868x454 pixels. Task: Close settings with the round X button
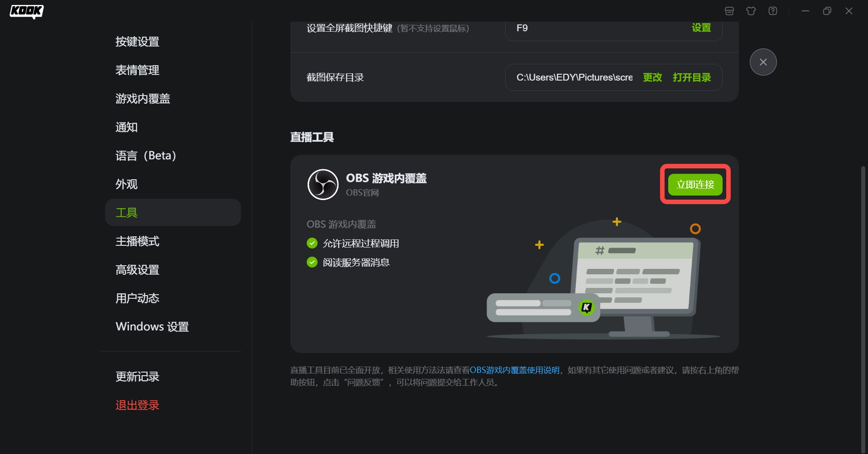coord(763,62)
